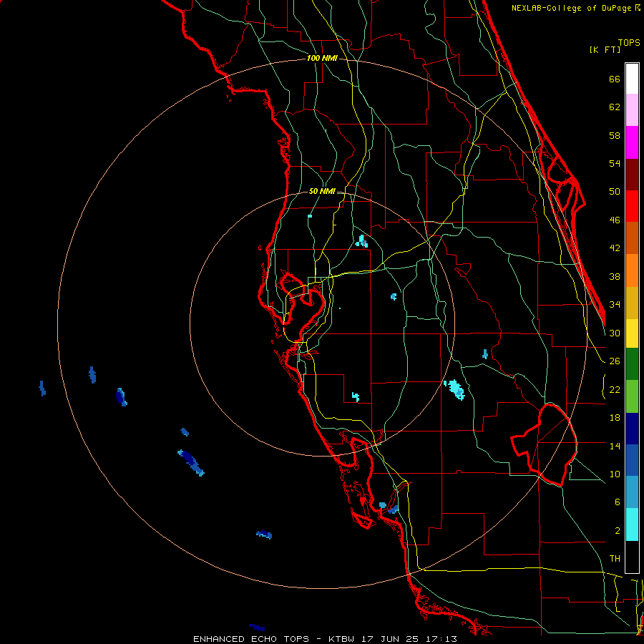Click the light orange legend swatch
Screen dimensions: 644x644
pyautogui.click(x=632, y=270)
